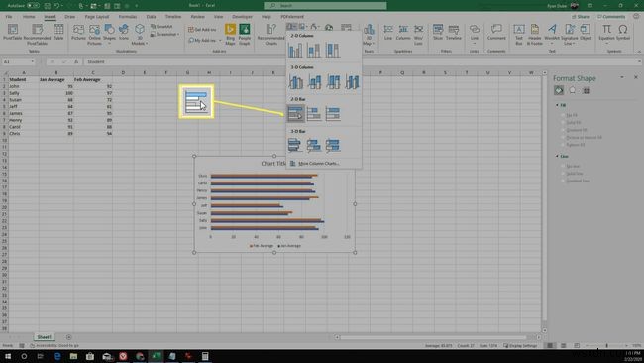Open the File menu tab
Viewport: 644px width, 363px height.
9,17
